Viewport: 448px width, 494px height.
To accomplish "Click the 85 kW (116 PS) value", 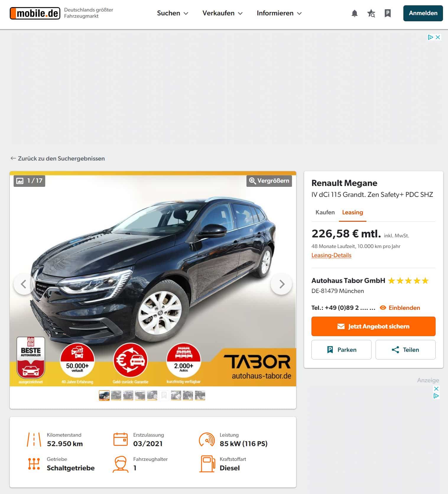I will (244, 444).
